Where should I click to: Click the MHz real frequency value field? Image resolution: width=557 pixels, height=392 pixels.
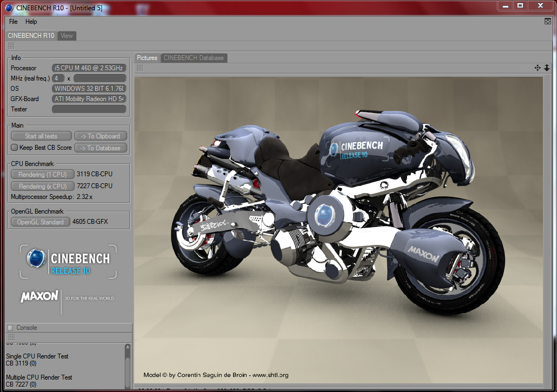pyautogui.click(x=100, y=78)
